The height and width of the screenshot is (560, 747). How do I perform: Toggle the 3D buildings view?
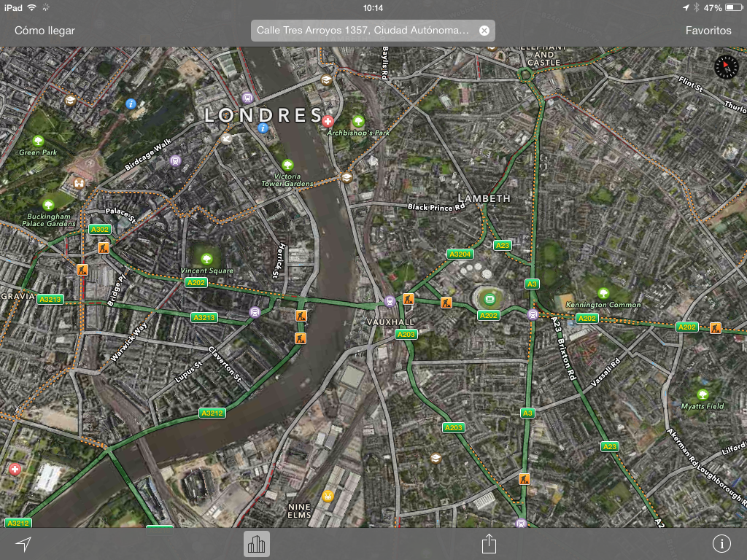click(257, 544)
